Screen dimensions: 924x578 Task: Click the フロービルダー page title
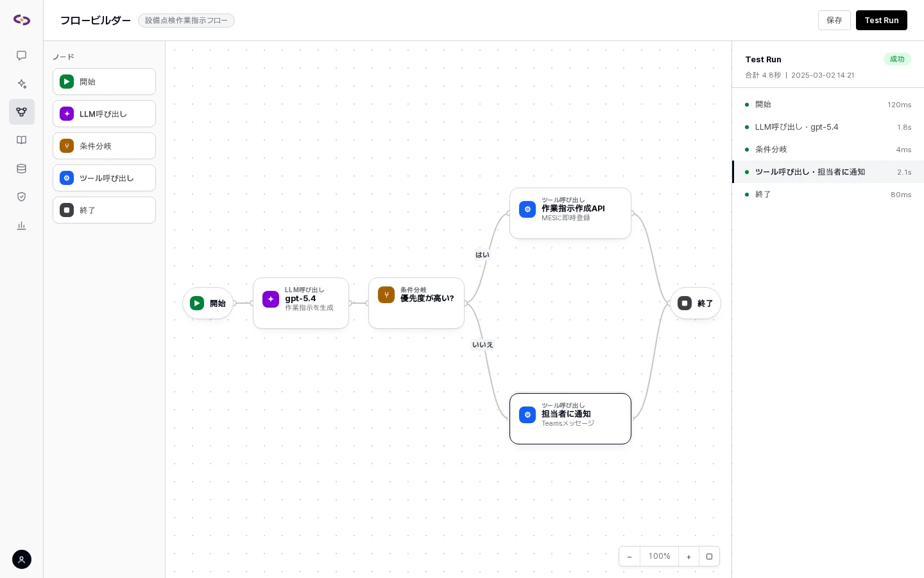(96, 21)
